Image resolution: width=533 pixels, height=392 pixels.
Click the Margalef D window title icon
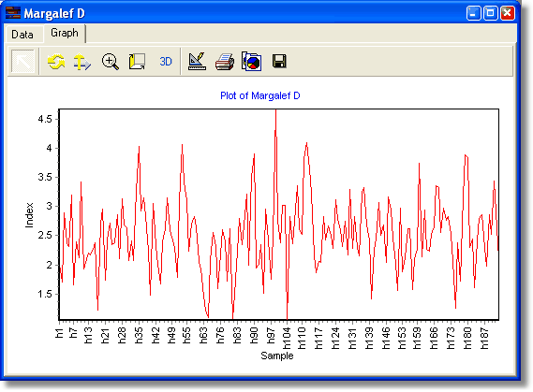pyautogui.click(x=13, y=13)
